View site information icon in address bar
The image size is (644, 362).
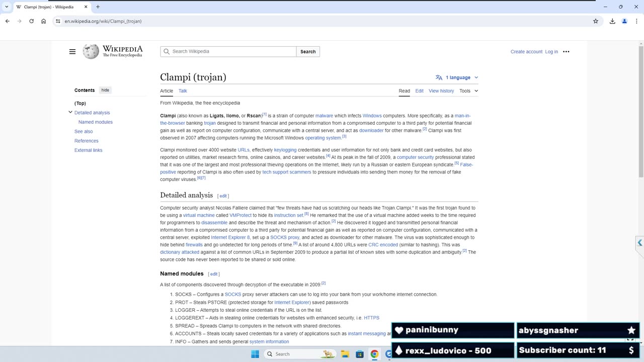pyautogui.click(x=58, y=21)
